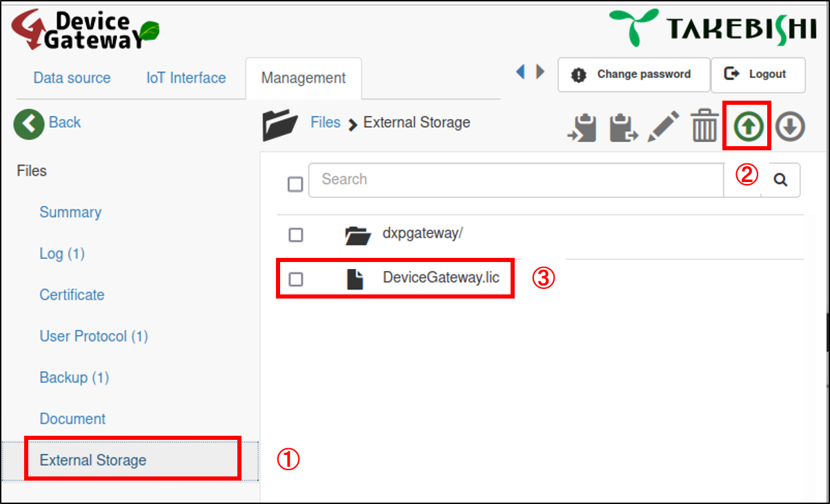Switch to the Data source tab
This screenshot has height=504, width=830.
click(x=72, y=78)
